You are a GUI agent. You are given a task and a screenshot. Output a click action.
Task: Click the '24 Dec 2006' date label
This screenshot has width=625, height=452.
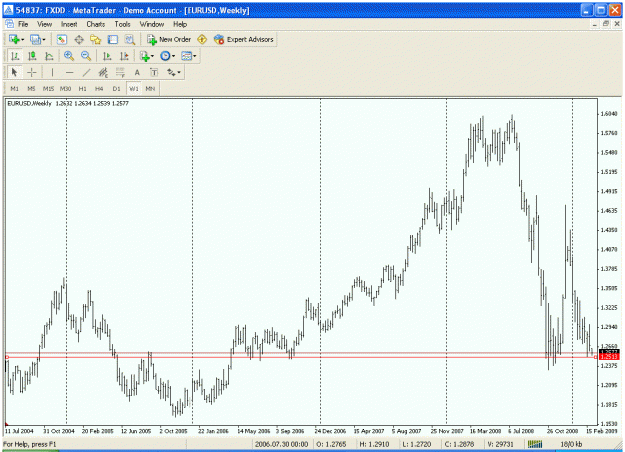pyautogui.click(x=330, y=431)
